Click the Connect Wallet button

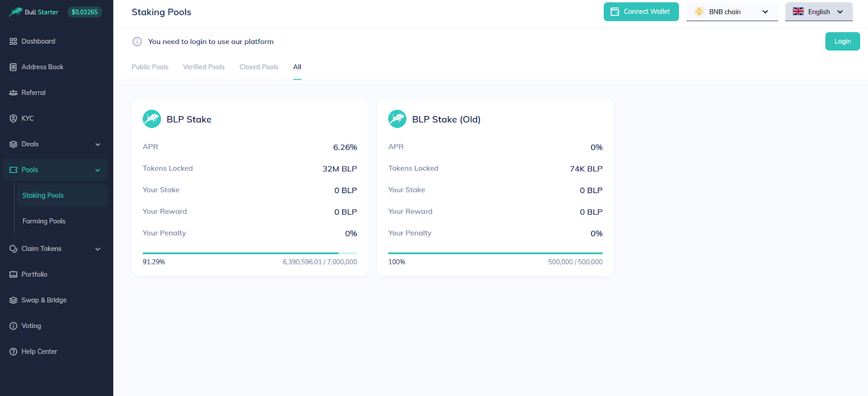641,12
